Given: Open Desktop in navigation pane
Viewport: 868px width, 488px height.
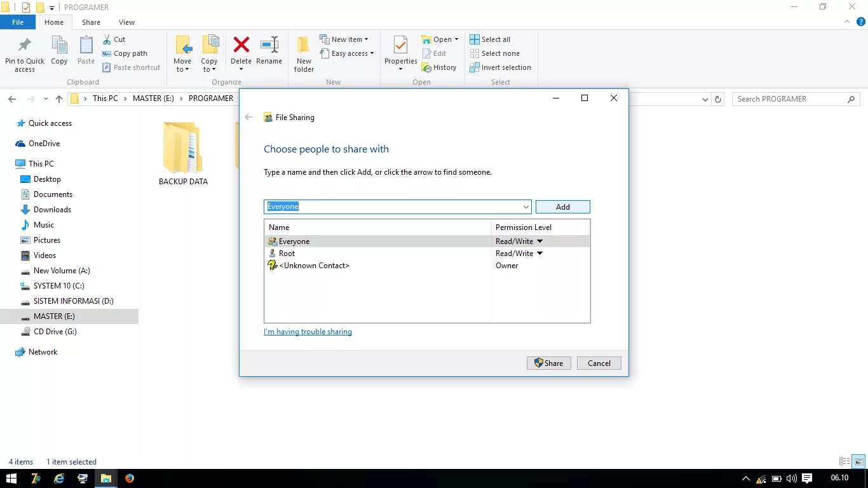Looking at the screenshot, I should (x=47, y=179).
